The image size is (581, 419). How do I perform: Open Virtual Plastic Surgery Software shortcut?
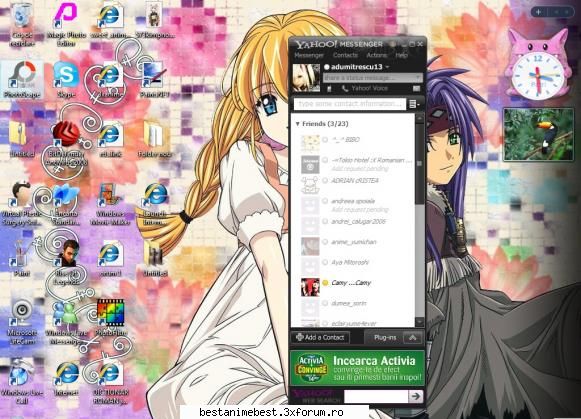[21, 204]
